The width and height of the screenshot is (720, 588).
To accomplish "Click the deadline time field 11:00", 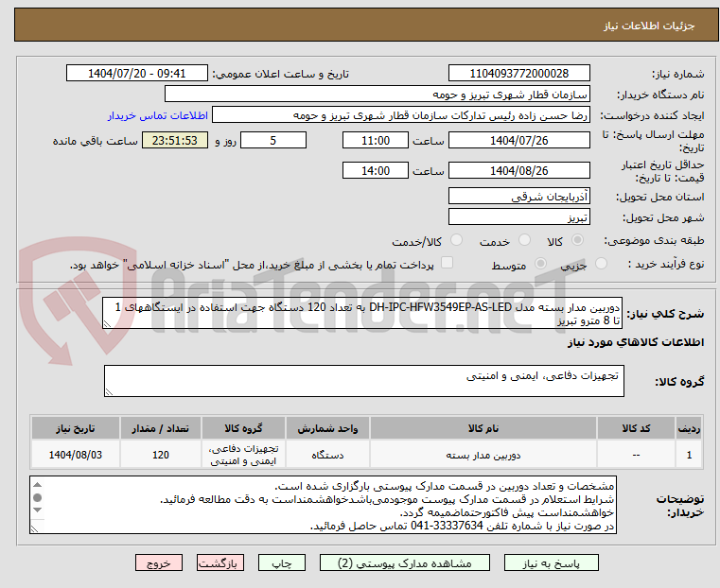I will pyautogui.click(x=376, y=140).
